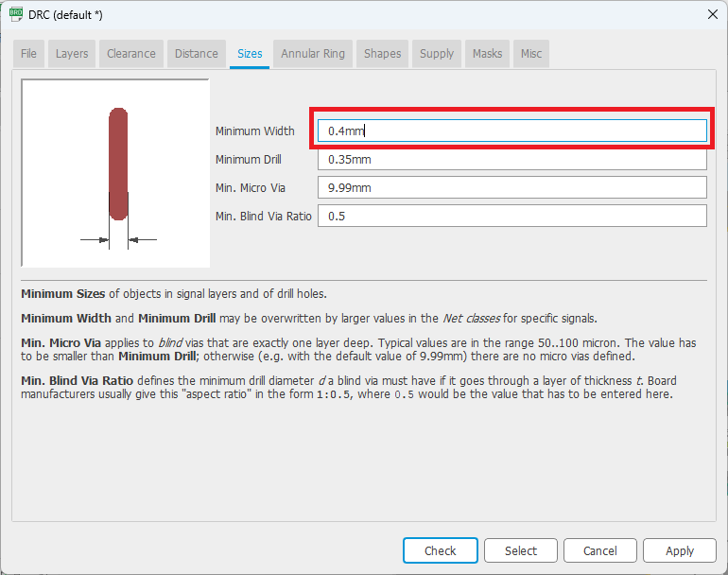728x575 pixels.
Task: Close the DRC dialog window
Action: 712,13
